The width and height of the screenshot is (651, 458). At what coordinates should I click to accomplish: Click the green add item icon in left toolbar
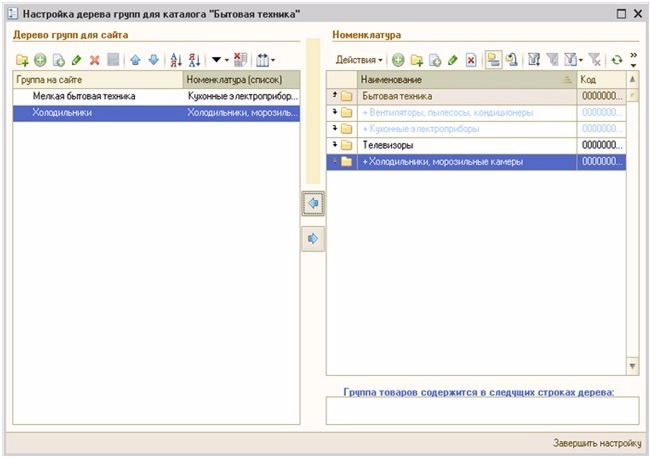40,60
